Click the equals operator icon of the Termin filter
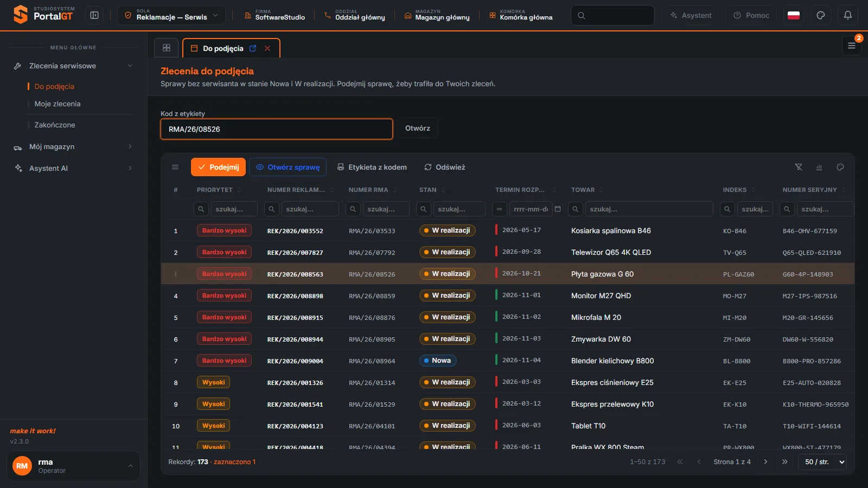The width and height of the screenshot is (868, 488). pos(499,209)
